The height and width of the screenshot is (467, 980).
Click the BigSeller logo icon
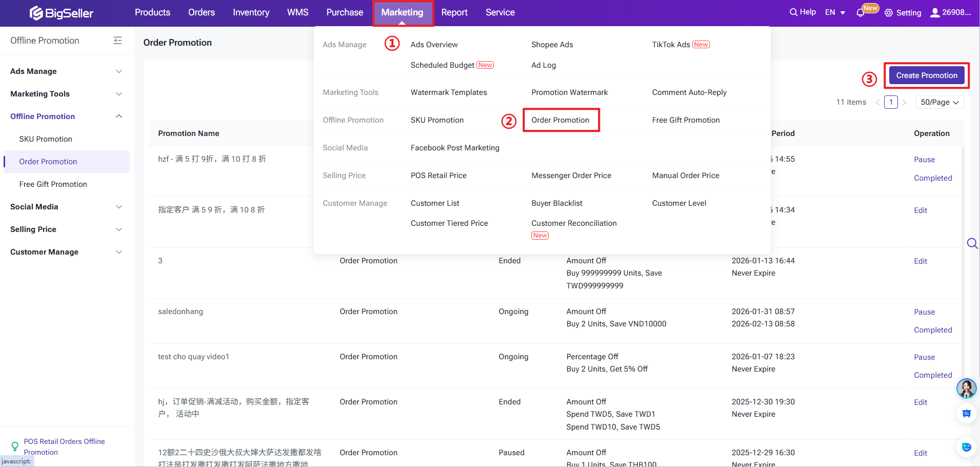tap(36, 13)
